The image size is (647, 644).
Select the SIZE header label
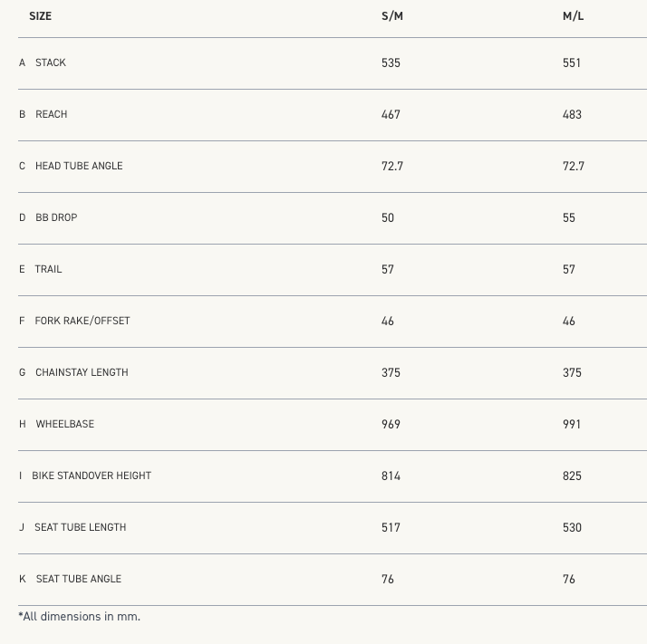click(41, 16)
